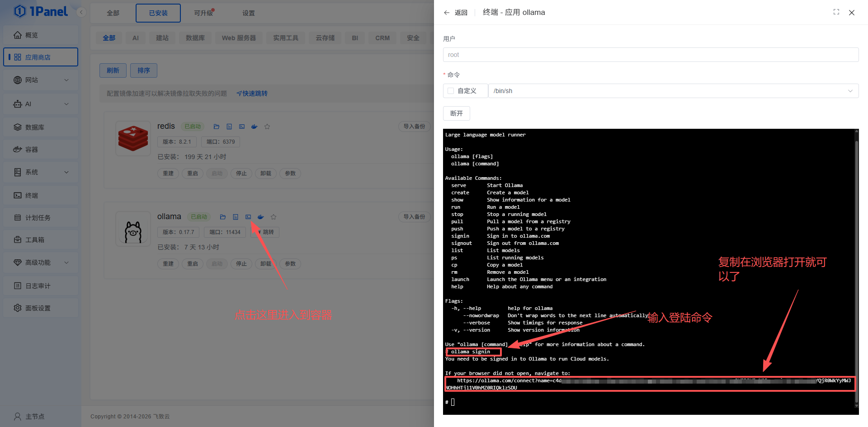Open 应用商店 app store in the sidebar

pyautogui.click(x=41, y=57)
